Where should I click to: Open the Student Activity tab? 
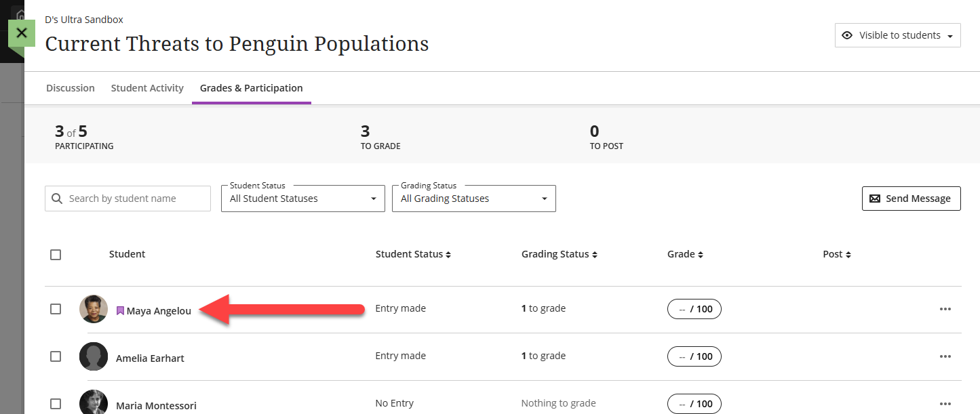[147, 88]
